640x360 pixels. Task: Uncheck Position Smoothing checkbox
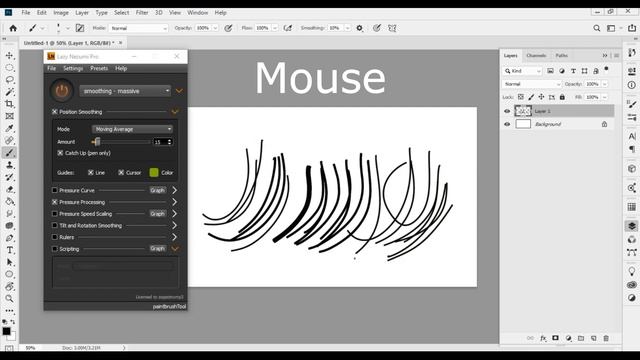[55, 111]
